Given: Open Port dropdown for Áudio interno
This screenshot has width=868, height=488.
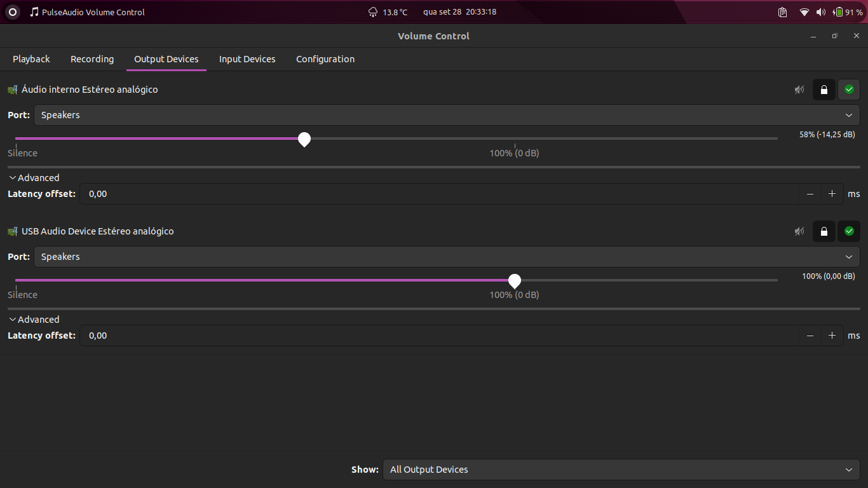Looking at the screenshot, I should pos(447,115).
